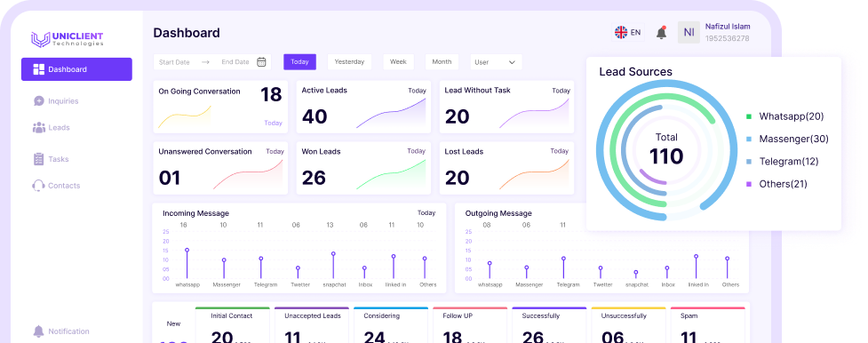
Task: Click the Incoming Message snapchat lollipop marker
Action: (333, 254)
